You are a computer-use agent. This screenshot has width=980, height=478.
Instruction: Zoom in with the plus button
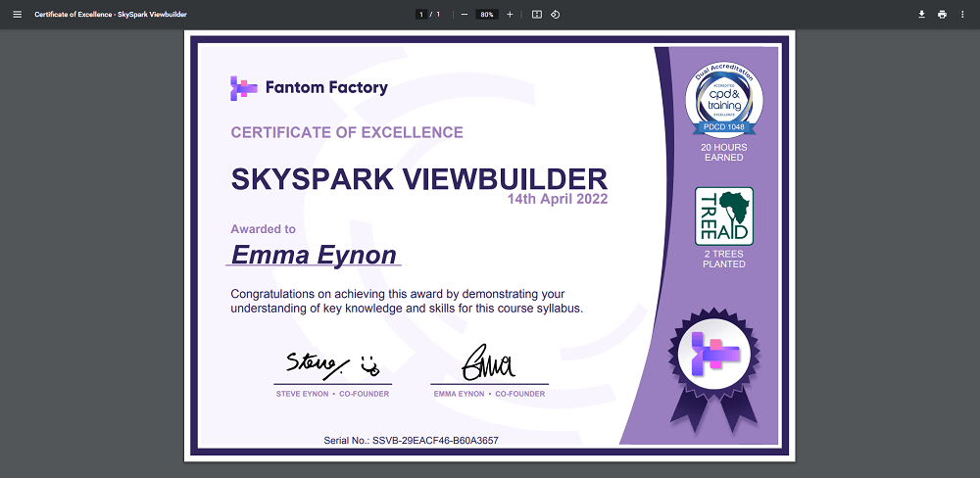point(510,15)
